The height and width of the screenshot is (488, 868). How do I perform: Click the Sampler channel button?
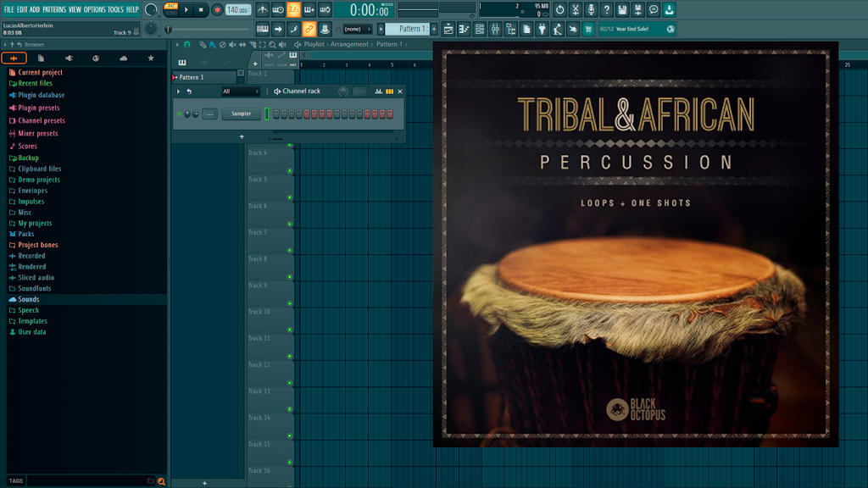tap(241, 114)
